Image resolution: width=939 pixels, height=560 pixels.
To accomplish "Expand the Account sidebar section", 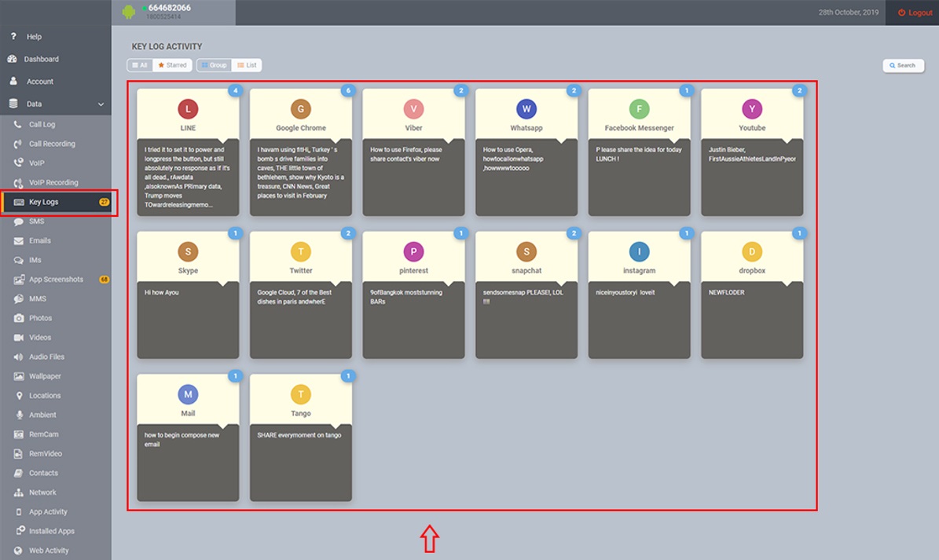I will point(39,82).
